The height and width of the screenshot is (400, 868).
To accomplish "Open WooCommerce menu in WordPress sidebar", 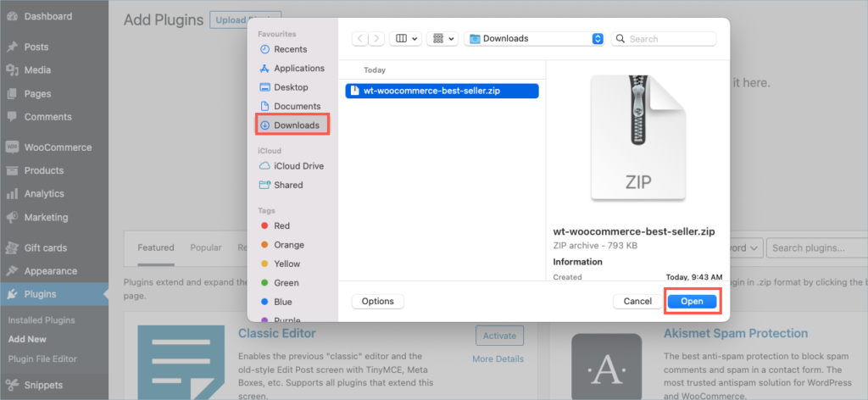I will point(58,147).
